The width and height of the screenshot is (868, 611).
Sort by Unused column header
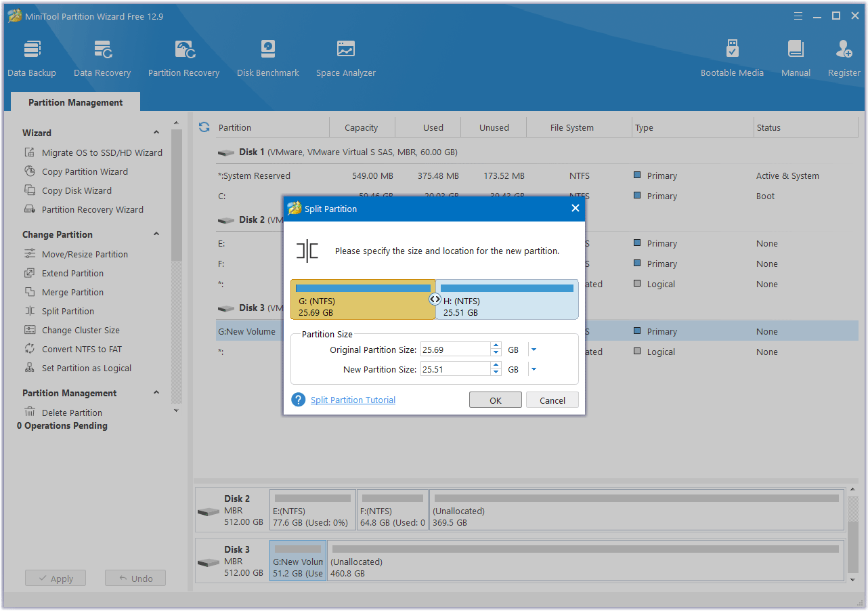494,127
